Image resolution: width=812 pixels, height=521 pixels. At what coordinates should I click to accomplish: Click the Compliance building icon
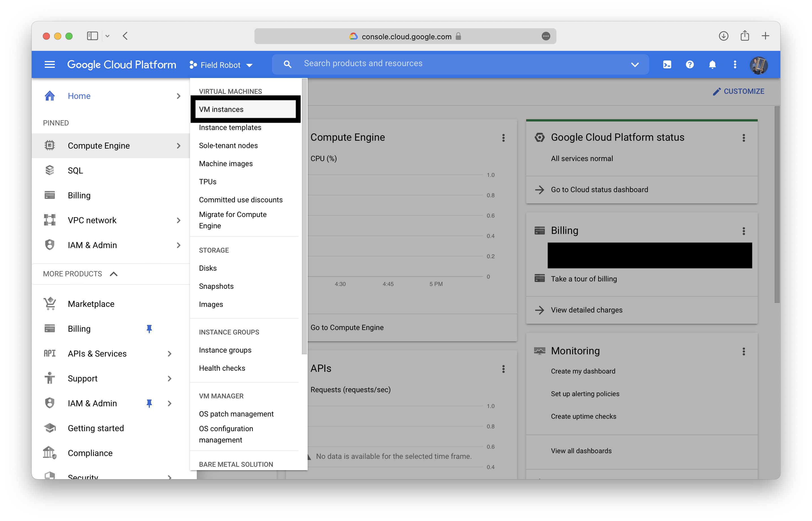50,453
